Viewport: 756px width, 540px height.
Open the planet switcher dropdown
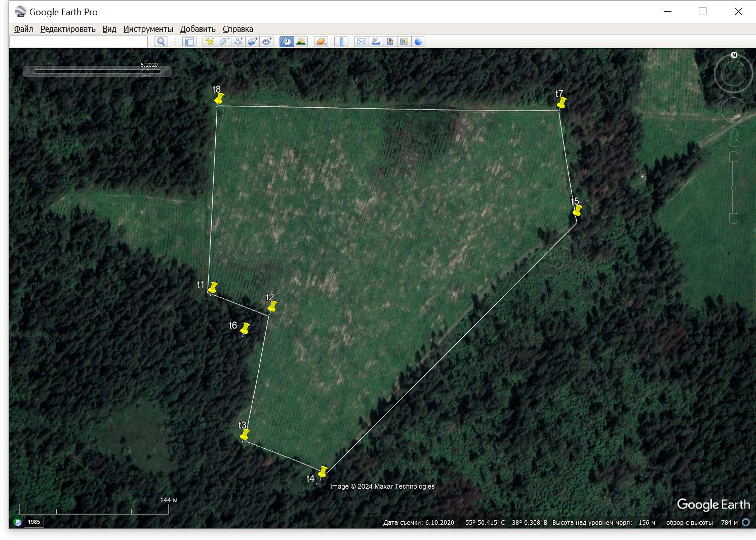(321, 42)
